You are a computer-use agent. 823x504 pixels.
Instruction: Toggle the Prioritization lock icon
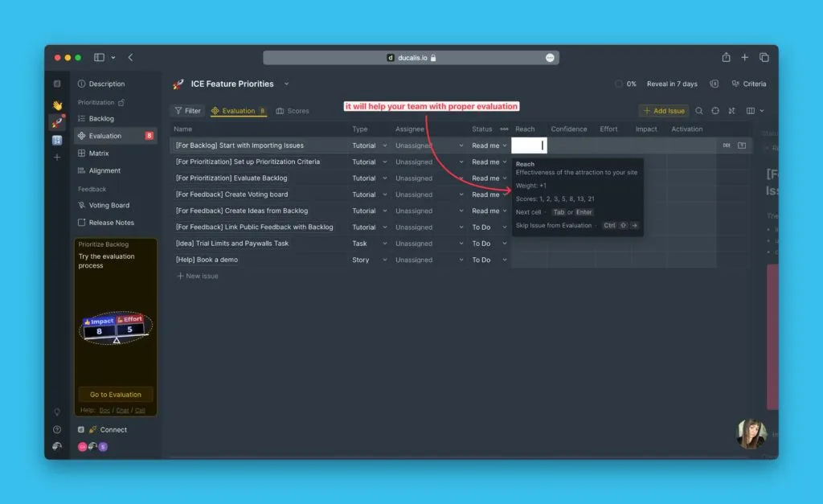point(121,103)
